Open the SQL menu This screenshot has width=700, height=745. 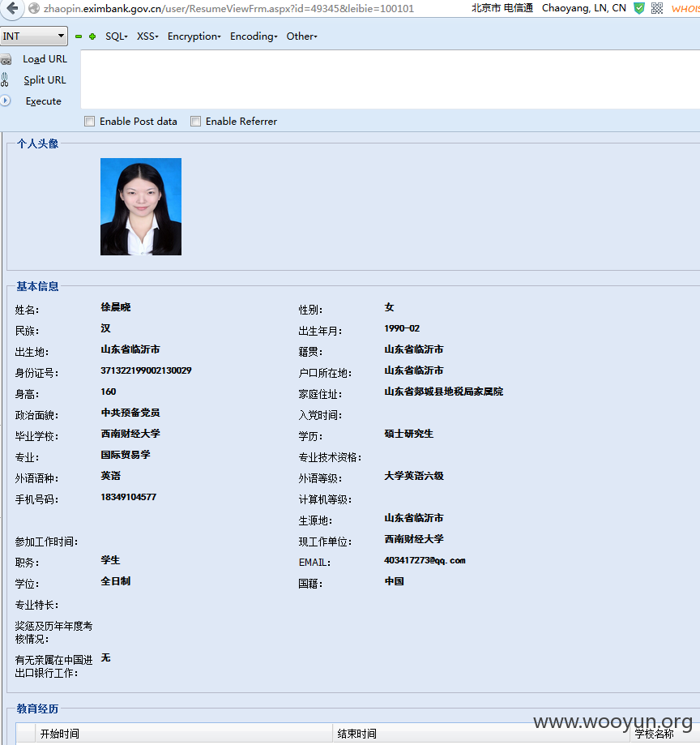pos(117,36)
